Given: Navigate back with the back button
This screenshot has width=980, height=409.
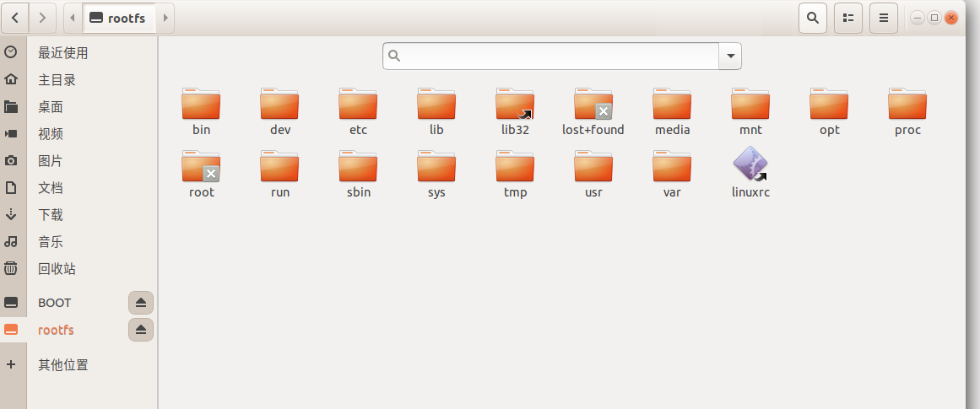Looking at the screenshot, I should coord(15,18).
